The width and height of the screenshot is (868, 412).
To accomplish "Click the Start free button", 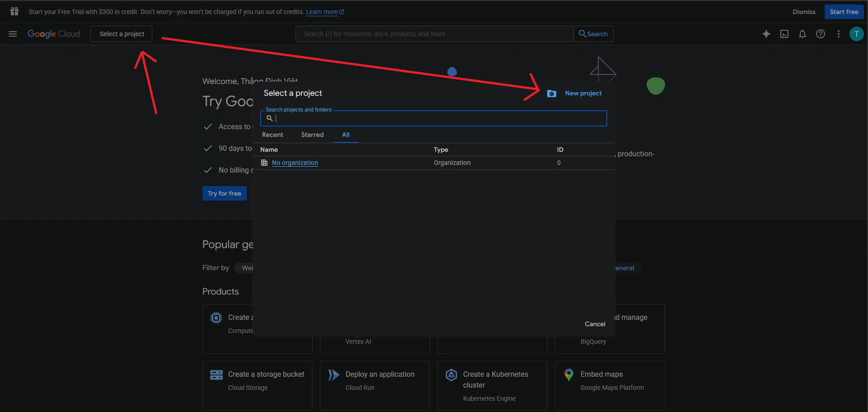I will tap(844, 12).
